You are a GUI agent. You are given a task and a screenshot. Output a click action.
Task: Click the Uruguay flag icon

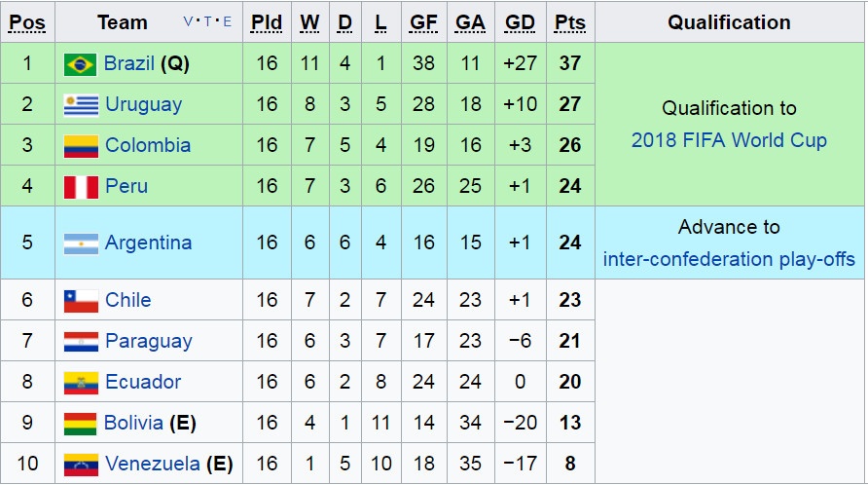(x=81, y=105)
